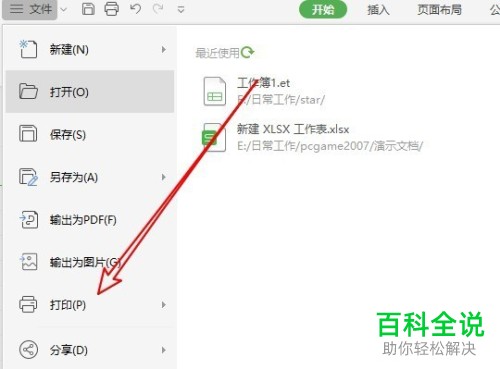This screenshot has height=369, width=500.
Task: Open the quick access toolbar customize dropdown
Action: pyautogui.click(x=181, y=10)
